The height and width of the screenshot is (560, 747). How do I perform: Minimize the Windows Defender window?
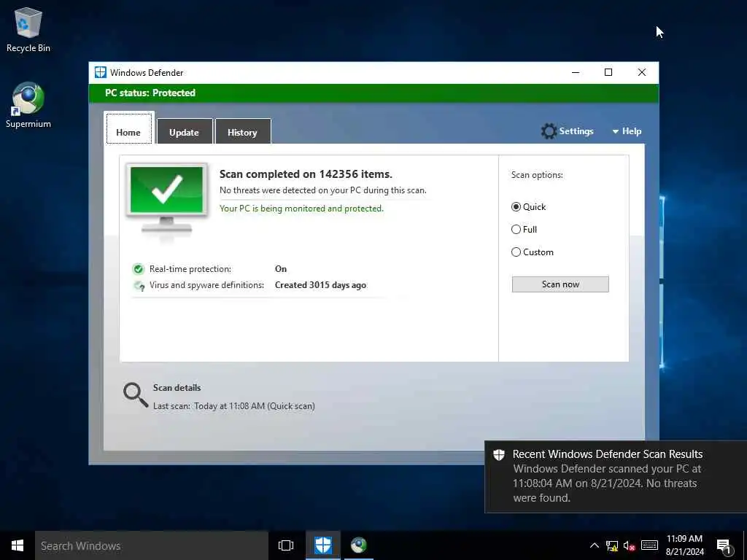coord(576,72)
